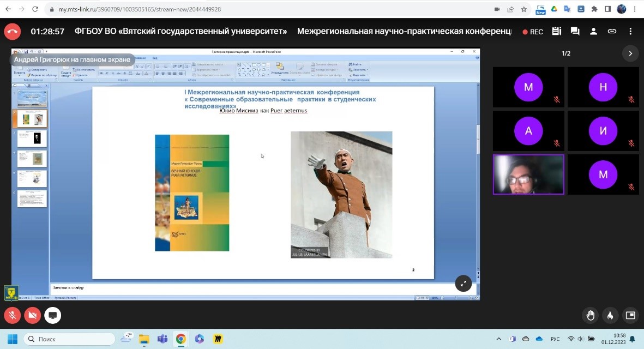Open the yellow Miro app on taskbar
The image size is (644, 349).
(x=218, y=339)
